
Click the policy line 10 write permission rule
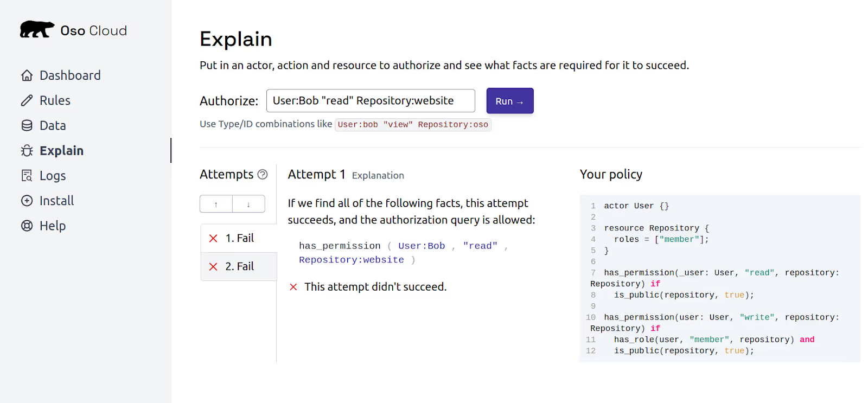click(x=715, y=323)
